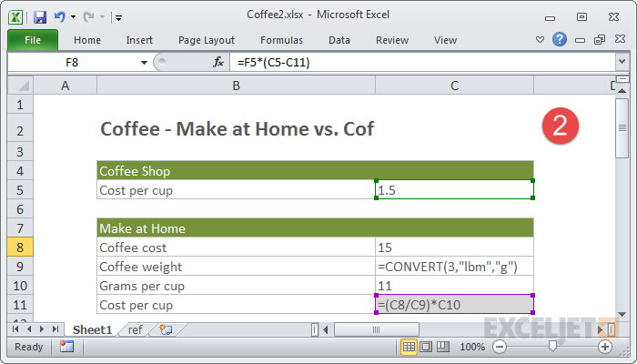Click the vertical scrollbar thumb
637x364 pixels.
(622, 128)
